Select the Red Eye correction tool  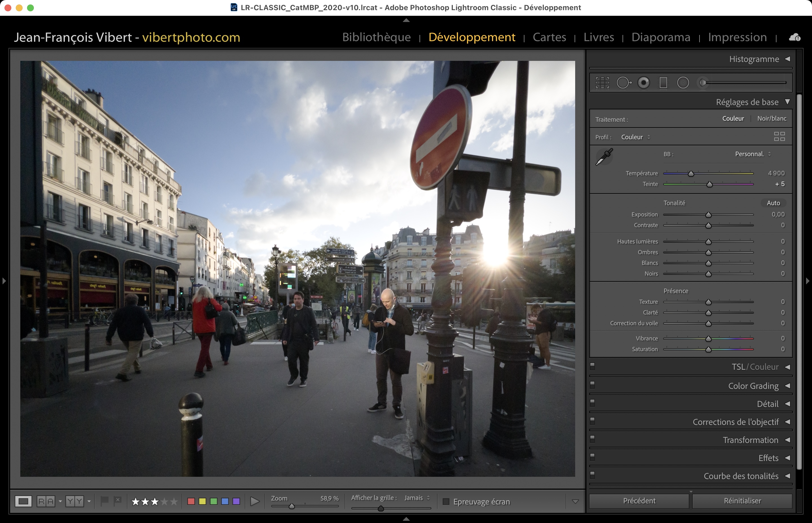coord(643,83)
